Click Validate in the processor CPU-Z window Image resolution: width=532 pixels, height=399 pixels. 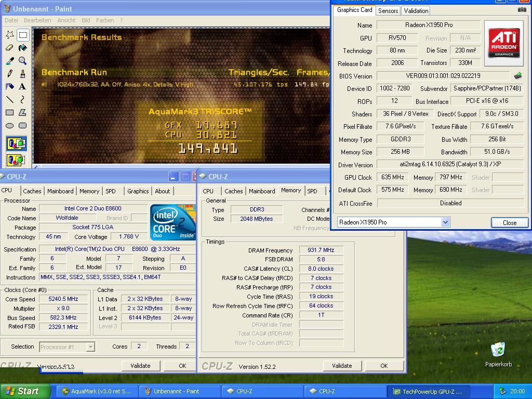tap(140, 366)
